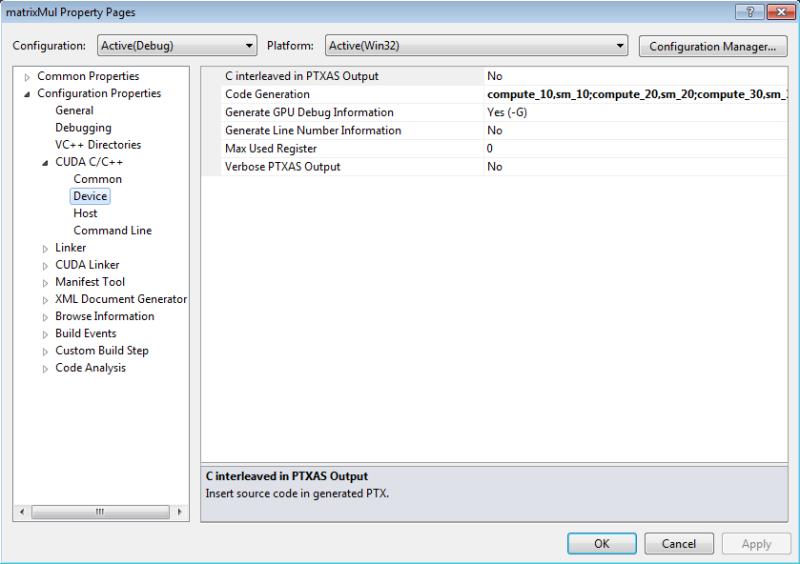Select Custom Build Step in the tree
Screen dimensions: 800x564
coord(102,351)
